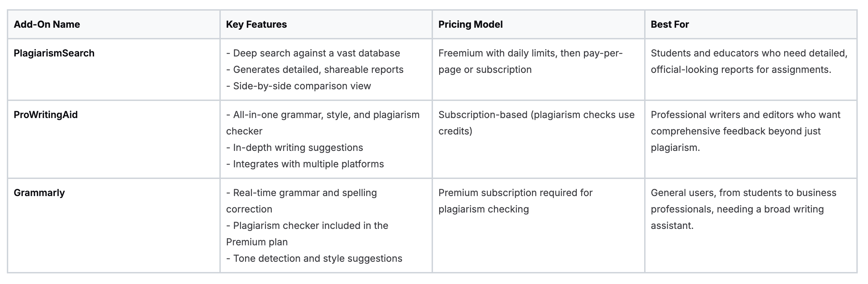Click PlagiarismSearch's freemium pricing description

pyautogui.click(x=530, y=61)
